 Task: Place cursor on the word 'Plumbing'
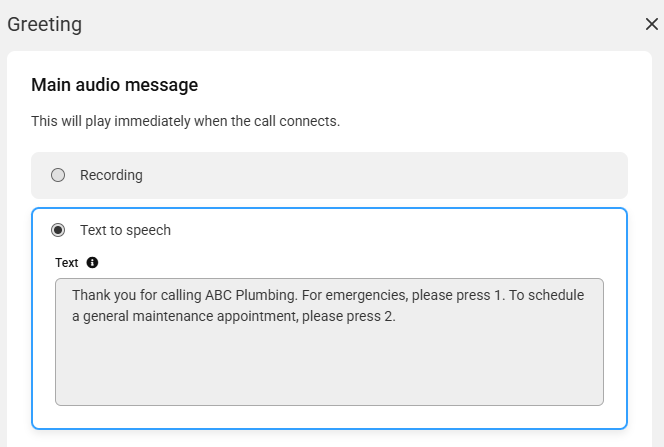(x=266, y=295)
